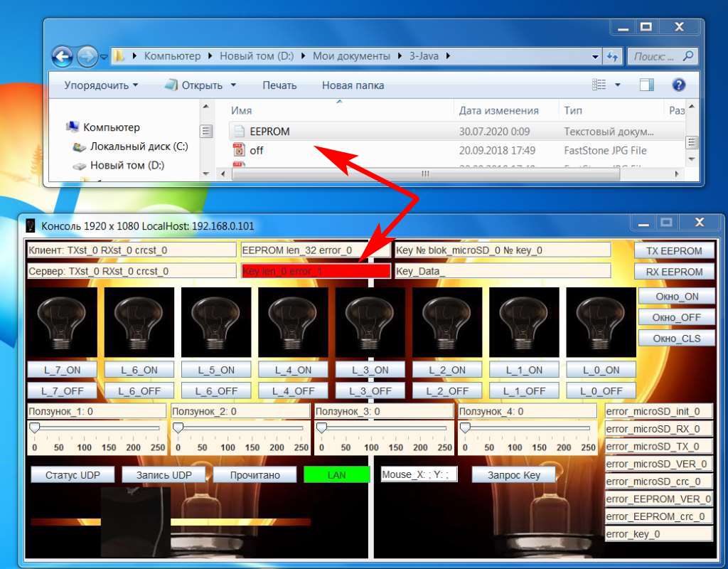Viewport: 728px width, 569px height.
Task: Click Печать in the toolbar
Action: [279, 85]
